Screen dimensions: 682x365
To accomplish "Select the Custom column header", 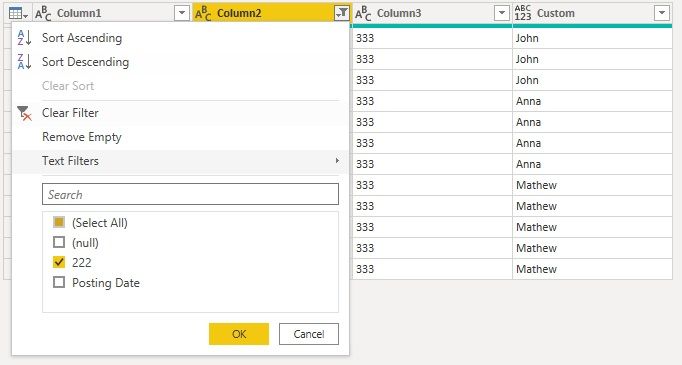I will (592, 13).
